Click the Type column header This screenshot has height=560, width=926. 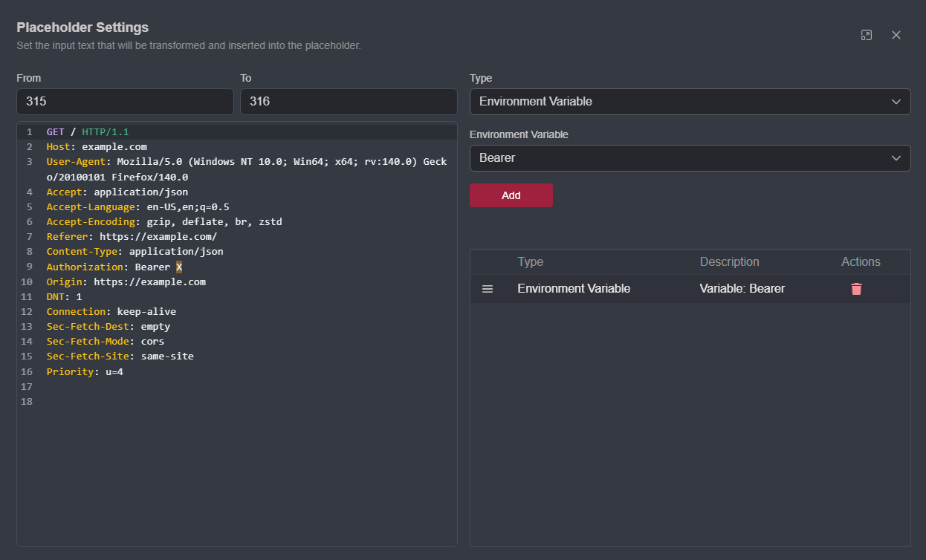(531, 261)
